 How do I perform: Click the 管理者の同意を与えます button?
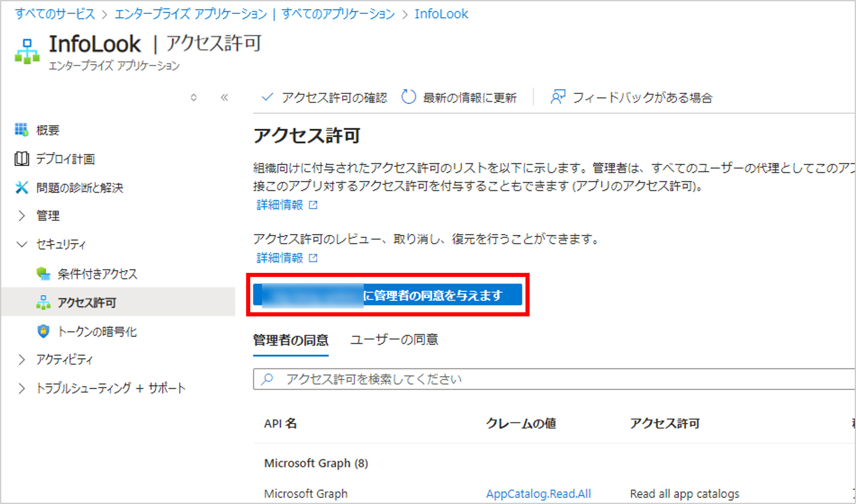pos(388,295)
